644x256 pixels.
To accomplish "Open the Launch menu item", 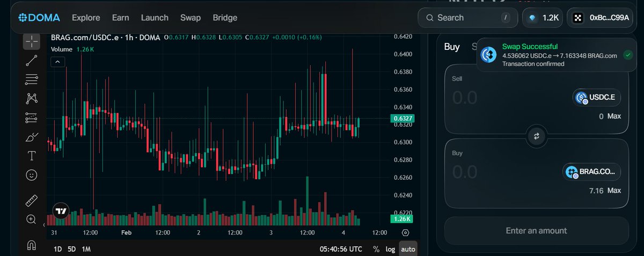I will 155,18.
